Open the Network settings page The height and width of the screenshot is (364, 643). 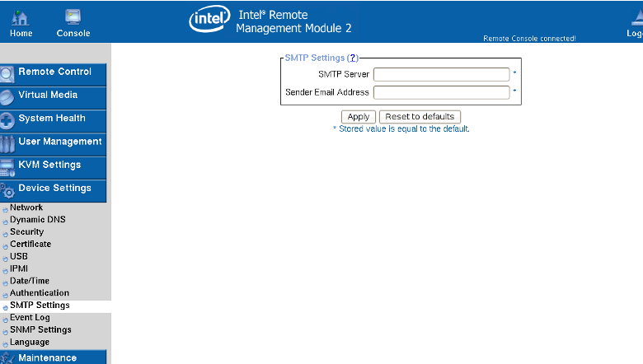point(26,208)
